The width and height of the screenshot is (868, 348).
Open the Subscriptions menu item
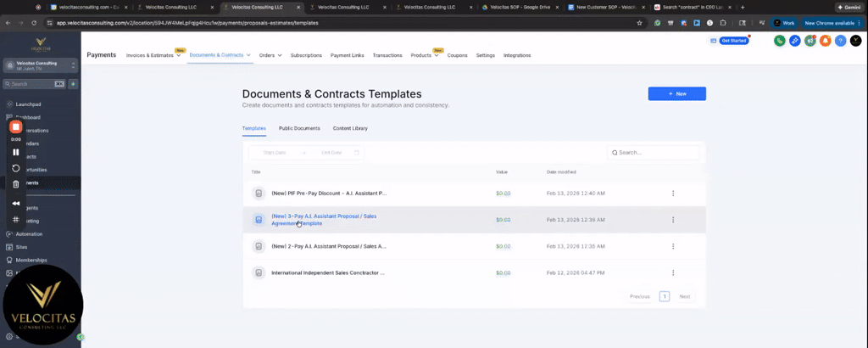coord(306,55)
